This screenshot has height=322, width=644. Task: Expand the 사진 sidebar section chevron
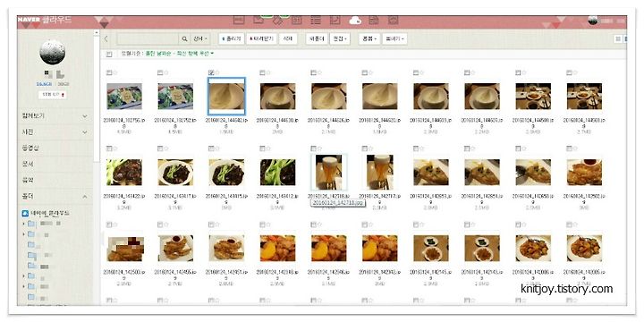85,132
